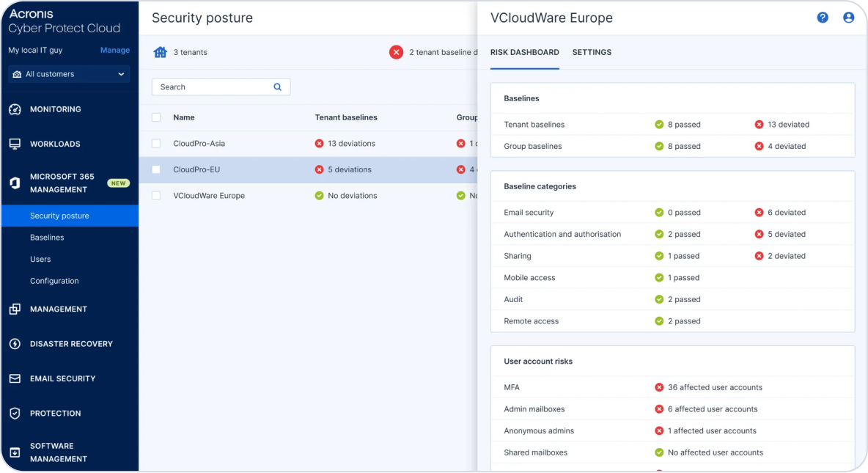Check the select-all checkbox in the table header
Image resolution: width=868 pixels, height=473 pixels.
point(156,117)
